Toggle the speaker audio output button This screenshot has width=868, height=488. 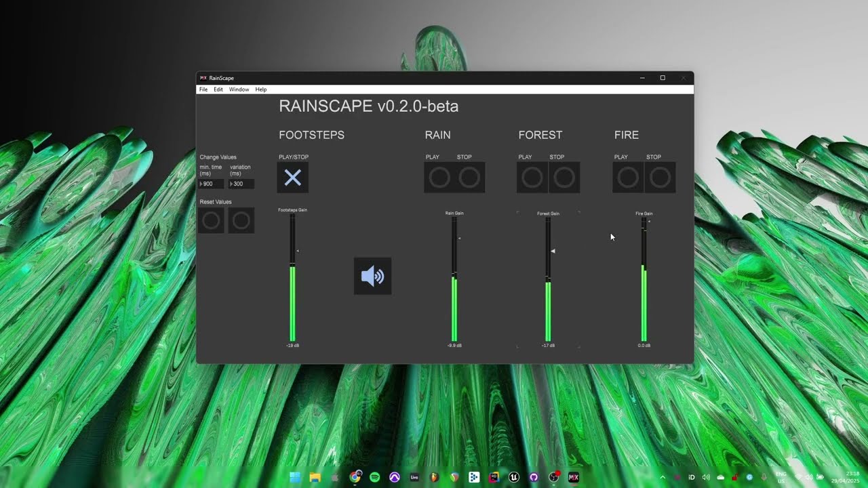[372, 276]
